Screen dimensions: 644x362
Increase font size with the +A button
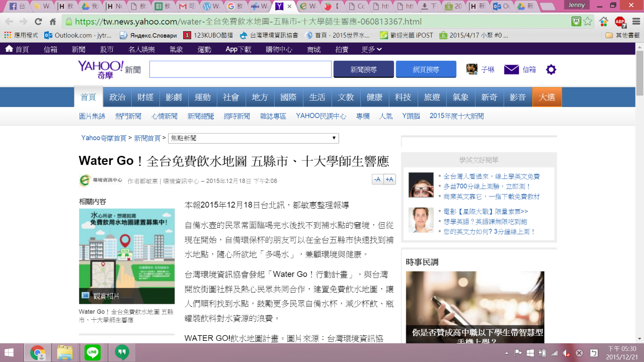389,179
